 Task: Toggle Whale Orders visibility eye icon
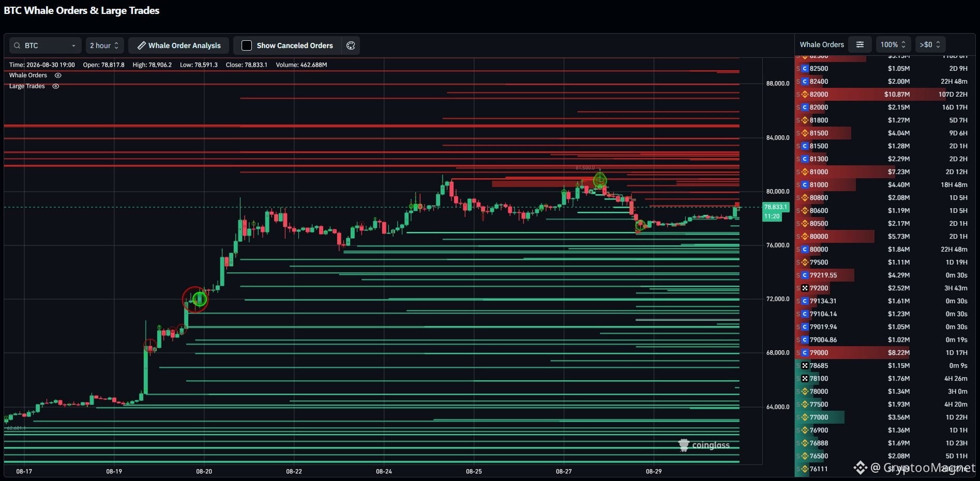(x=58, y=75)
